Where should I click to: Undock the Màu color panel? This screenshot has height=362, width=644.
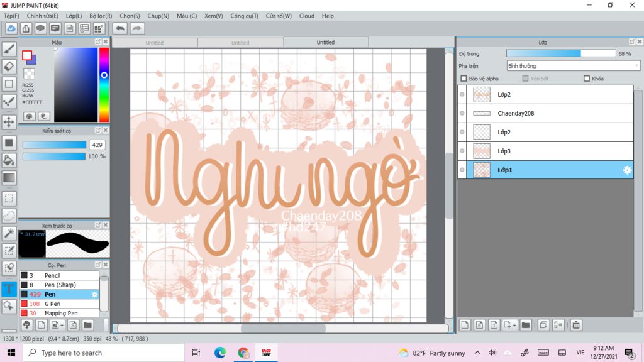coord(97,42)
